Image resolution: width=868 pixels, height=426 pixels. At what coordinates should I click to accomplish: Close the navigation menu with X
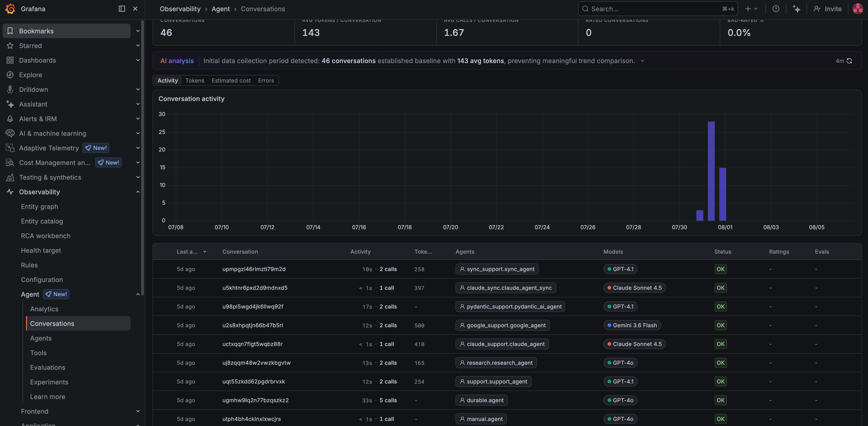click(135, 9)
